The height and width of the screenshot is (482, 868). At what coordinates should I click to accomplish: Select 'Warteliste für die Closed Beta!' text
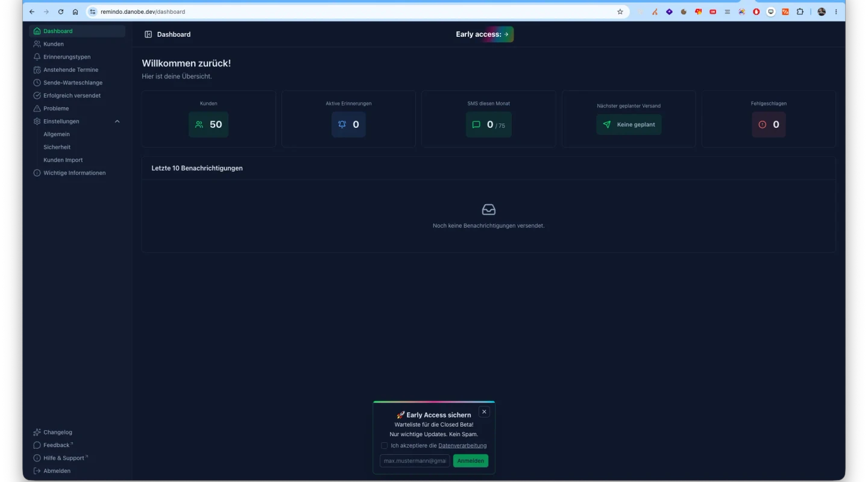(434, 425)
